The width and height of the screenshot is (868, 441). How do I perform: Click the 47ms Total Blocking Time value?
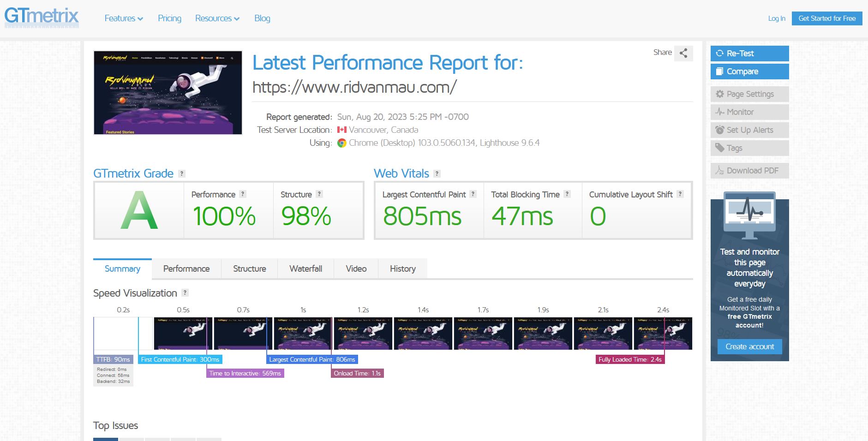(x=522, y=216)
